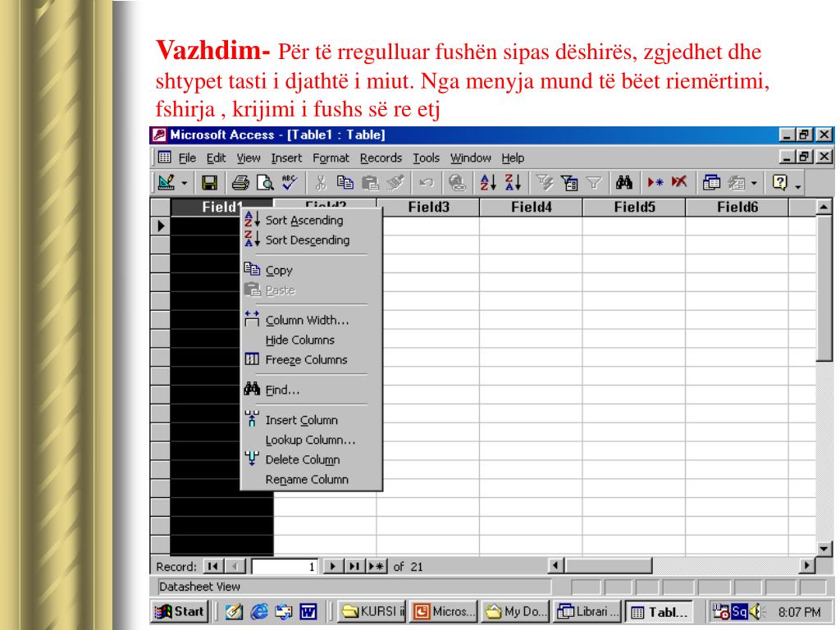Open the Help menu
The width and height of the screenshot is (840, 630).
513,158
